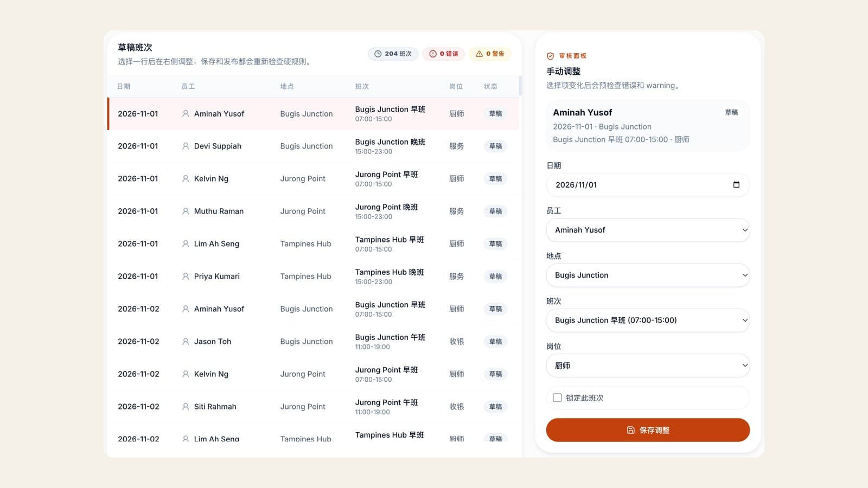Click the 草稿 status badge in Jason Toh's row
The image size is (868, 488).
(495, 341)
